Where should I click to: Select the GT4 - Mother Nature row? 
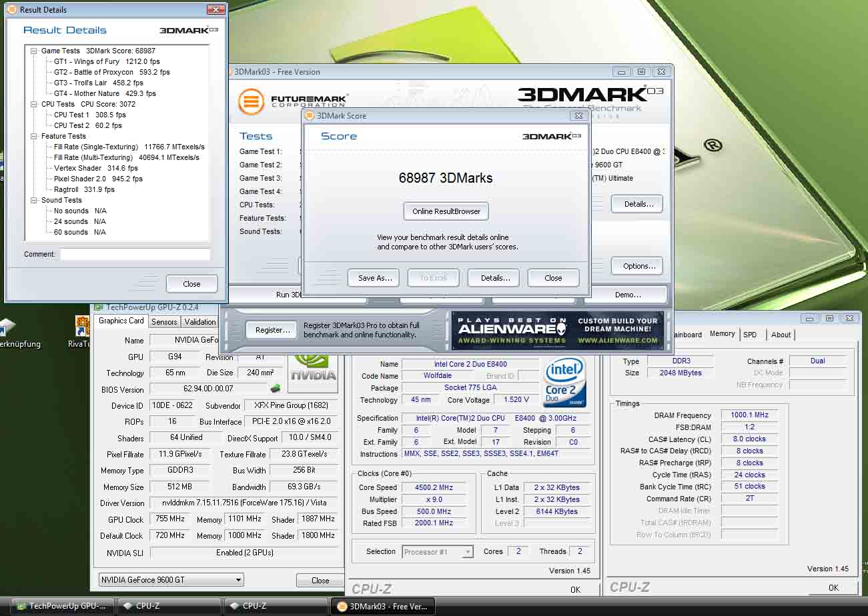[105, 93]
